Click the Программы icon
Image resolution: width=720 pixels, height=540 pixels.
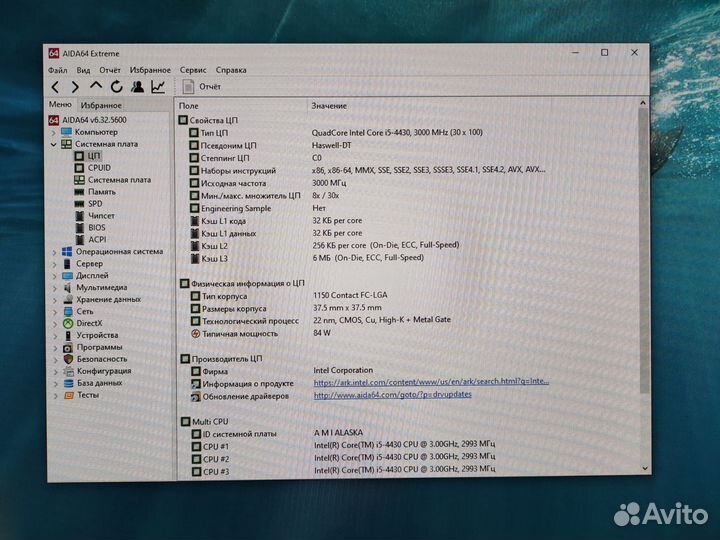click(68, 348)
